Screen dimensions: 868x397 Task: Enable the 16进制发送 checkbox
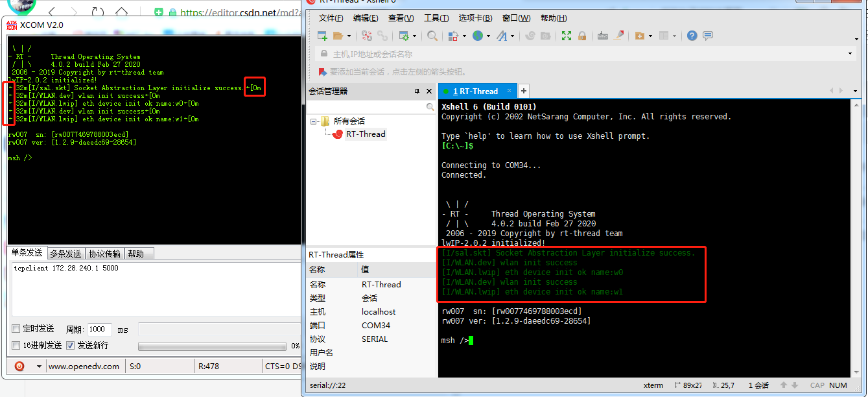click(16, 344)
